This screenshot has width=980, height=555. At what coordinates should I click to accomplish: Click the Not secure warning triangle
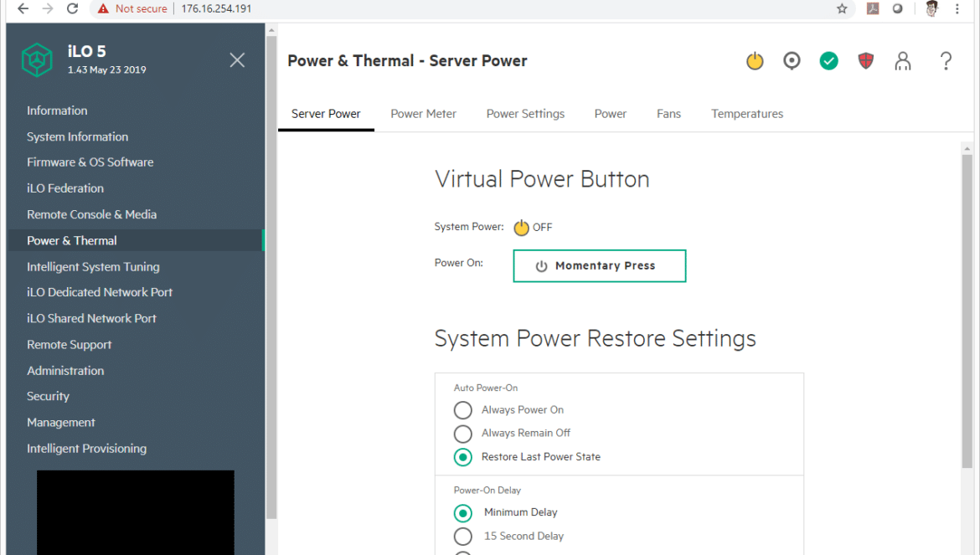pos(103,8)
